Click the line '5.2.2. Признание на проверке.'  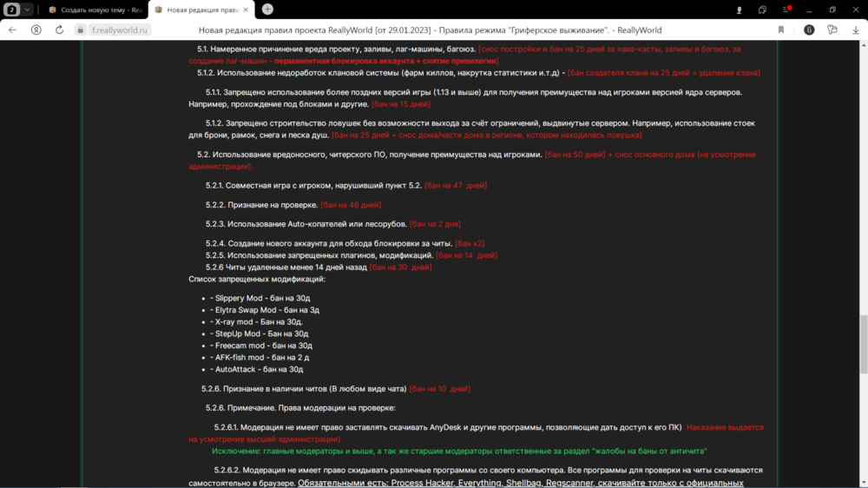(x=262, y=205)
